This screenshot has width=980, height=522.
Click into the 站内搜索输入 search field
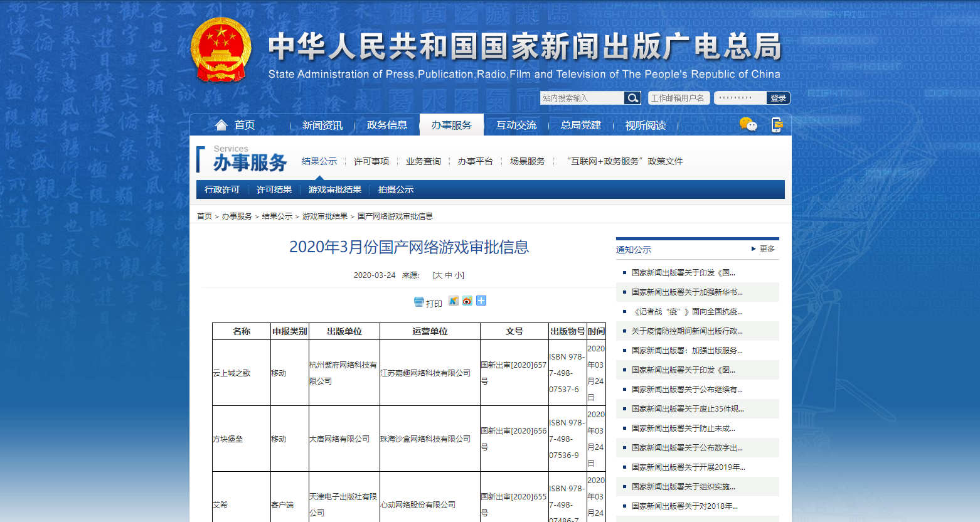tap(582, 98)
